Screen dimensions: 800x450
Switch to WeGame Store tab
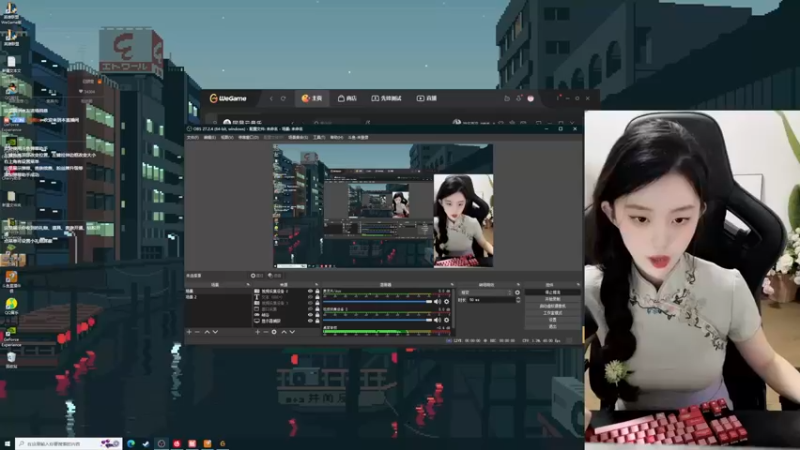pyautogui.click(x=347, y=98)
